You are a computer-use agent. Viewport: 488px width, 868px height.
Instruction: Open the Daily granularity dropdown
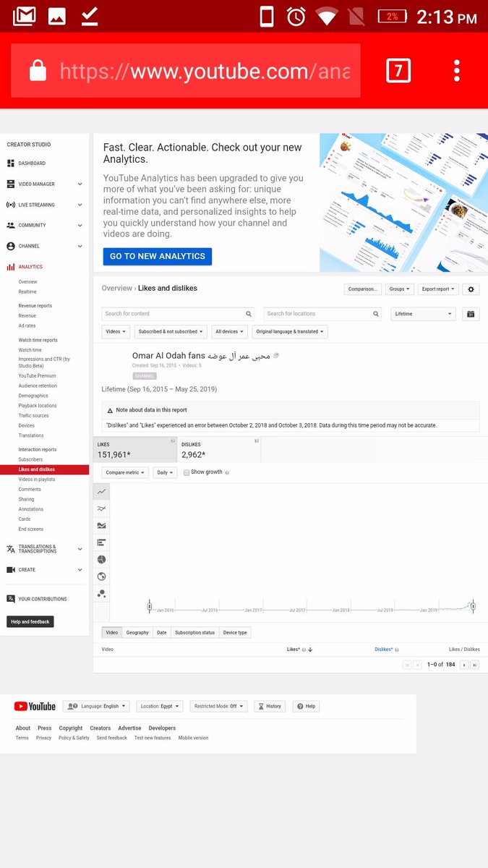coord(165,472)
